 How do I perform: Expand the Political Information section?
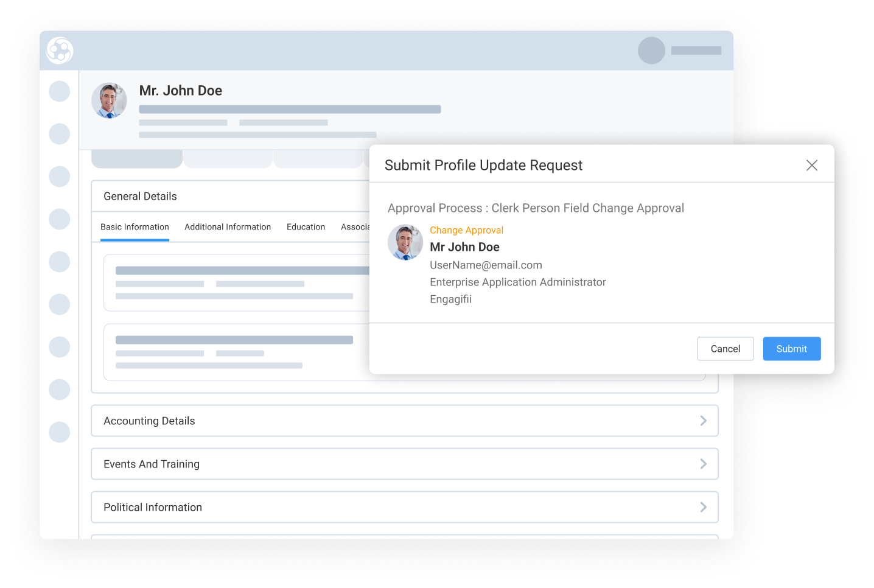pyautogui.click(x=405, y=507)
